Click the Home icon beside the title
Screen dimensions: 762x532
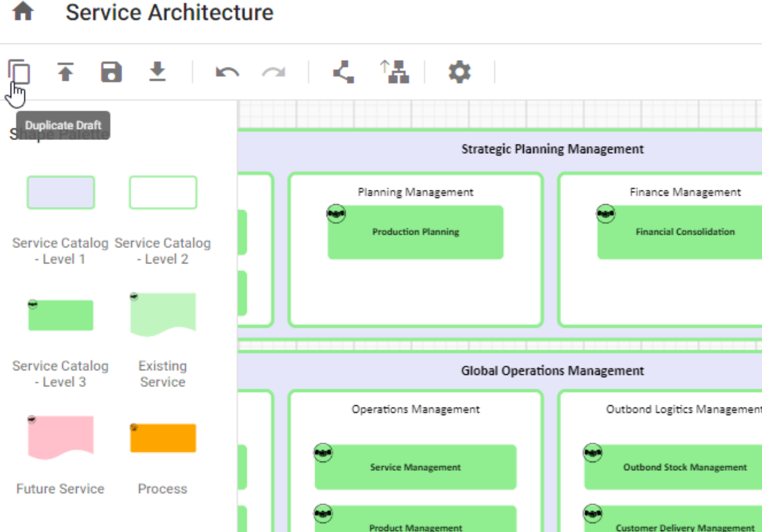pos(22,12)
